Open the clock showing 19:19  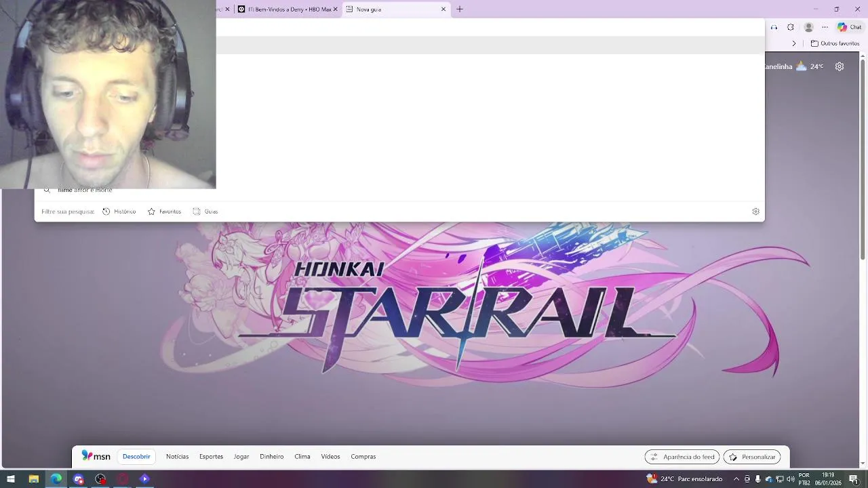point(828,479)
